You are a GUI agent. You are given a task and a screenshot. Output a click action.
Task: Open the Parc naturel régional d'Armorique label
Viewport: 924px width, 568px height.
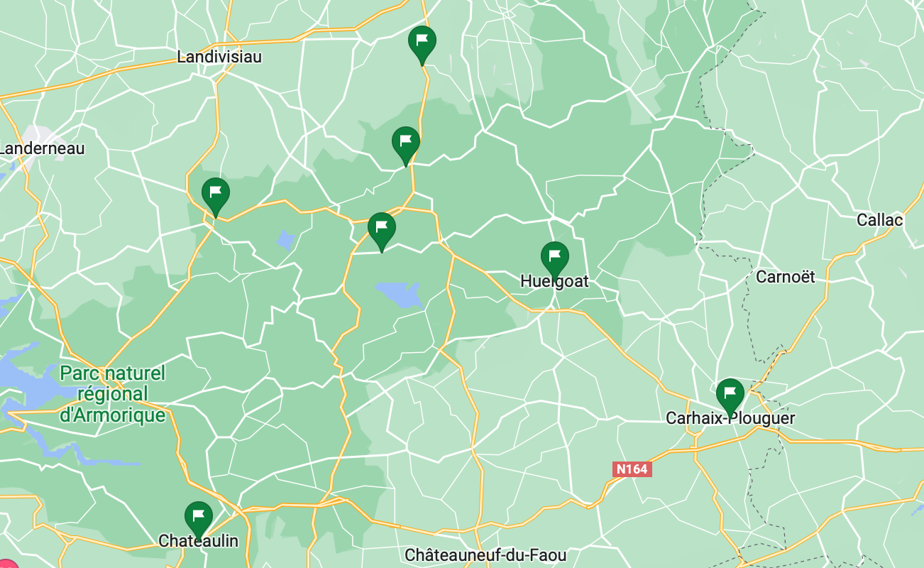point(112,394)
